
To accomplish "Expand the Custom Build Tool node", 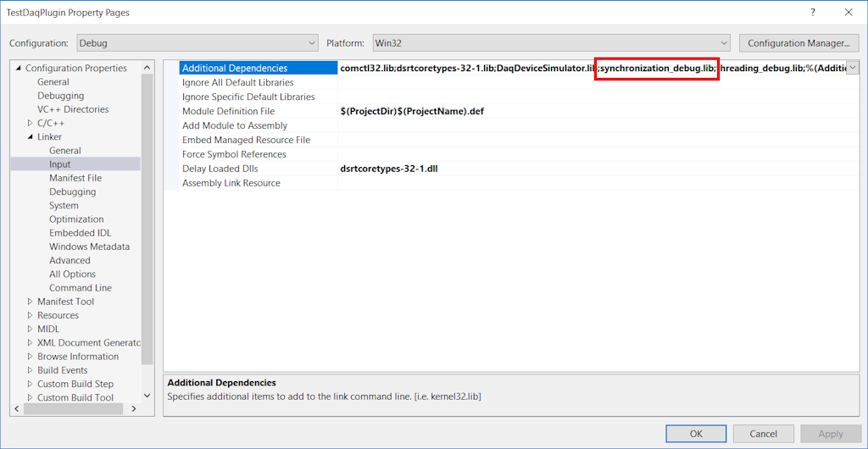I will [30, 397].
